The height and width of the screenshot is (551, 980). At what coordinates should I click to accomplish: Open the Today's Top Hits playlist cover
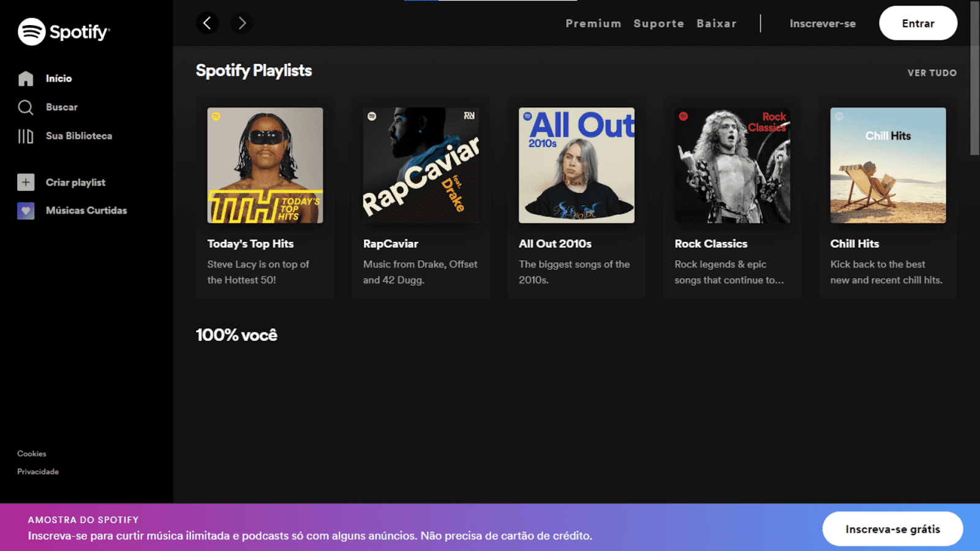265,165
